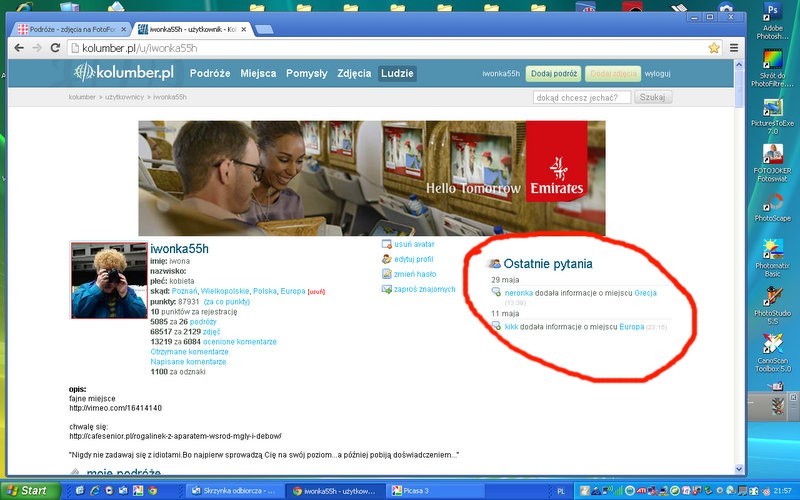Click the zmień hasło icon

pos(386,274)
